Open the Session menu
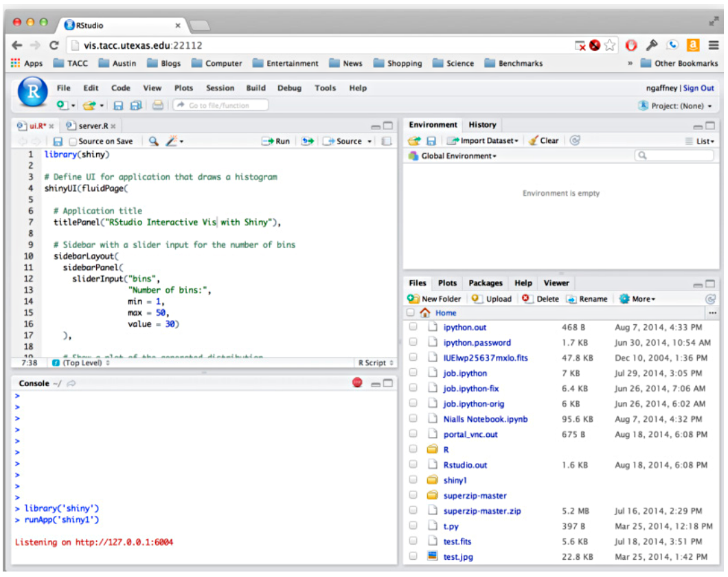 220,88
